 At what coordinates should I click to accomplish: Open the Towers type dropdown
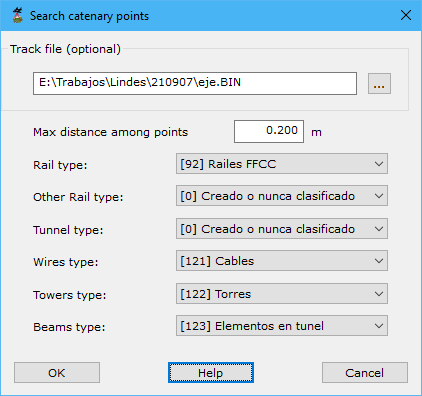[282, 294]
